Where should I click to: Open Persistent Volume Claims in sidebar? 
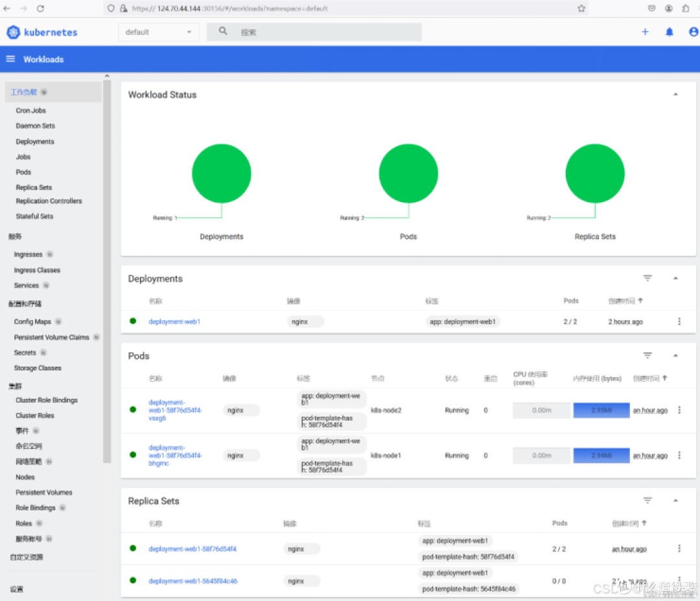pyautogui.click(x=51, y=337)
